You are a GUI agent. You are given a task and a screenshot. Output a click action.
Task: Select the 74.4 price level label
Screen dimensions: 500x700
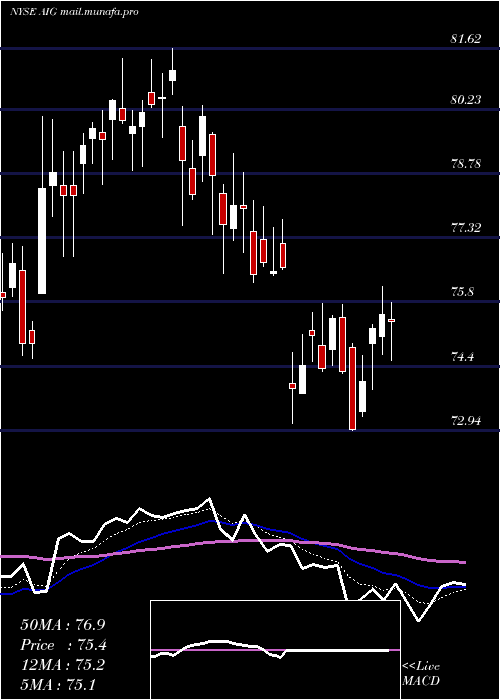[x=462, y=357]
